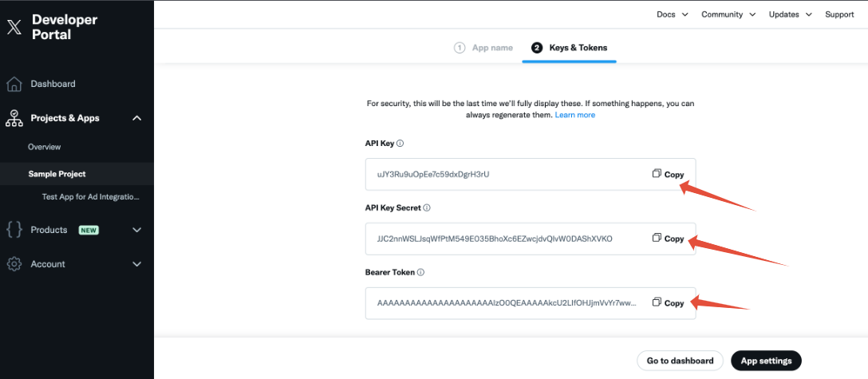The height and width of the screenshot is (379, 868).
Task: Expand the Account section chevron
Action: coord(137,264)
